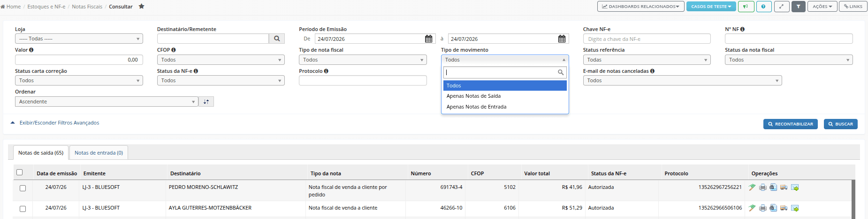Viewport: 868px width, 219px height.
Task: Click the Links button
Action: pos(853,7)
